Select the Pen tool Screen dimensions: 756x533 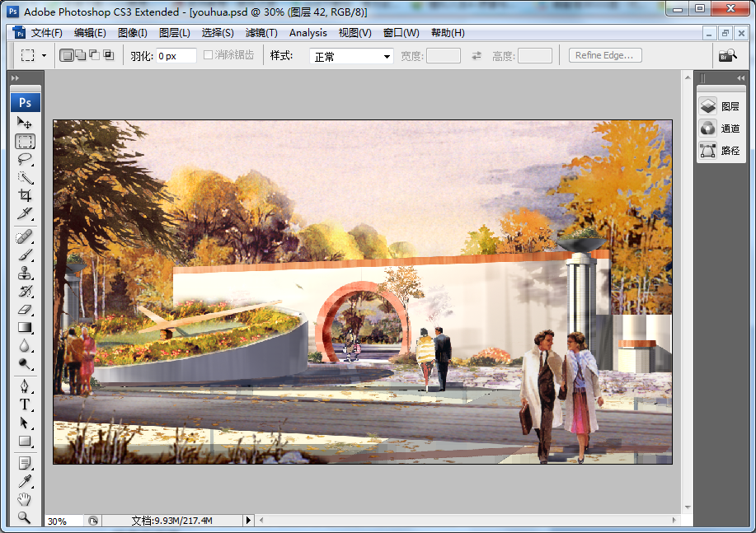pos(25,386)
